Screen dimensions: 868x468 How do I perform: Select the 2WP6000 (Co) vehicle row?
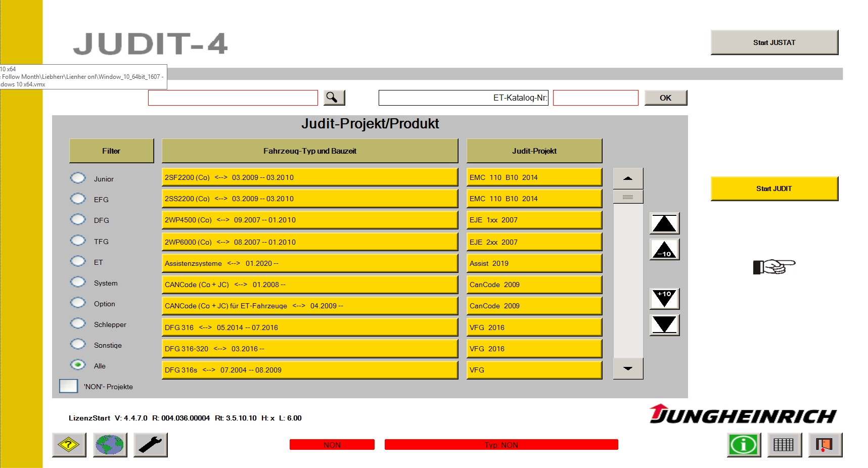310,242
